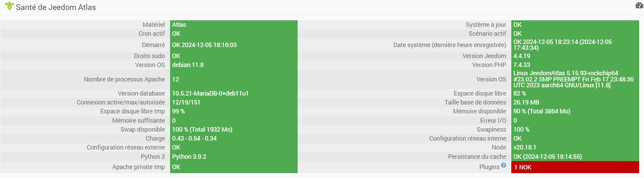Viewport: 644px width, 178px height.
Task: Click the "Persistance du cache" OK value
Action: pyautogui.click(x=547, y=157)
